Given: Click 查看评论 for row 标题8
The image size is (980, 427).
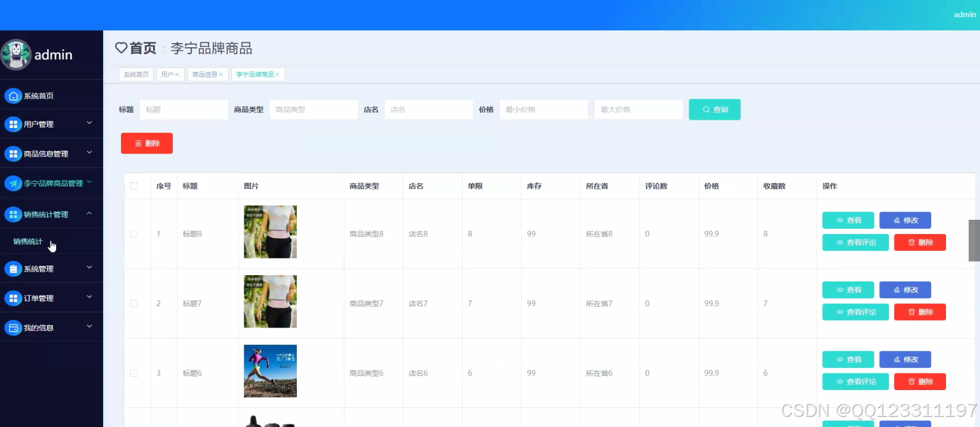Looking at the screenshot, I should [855, 242].
